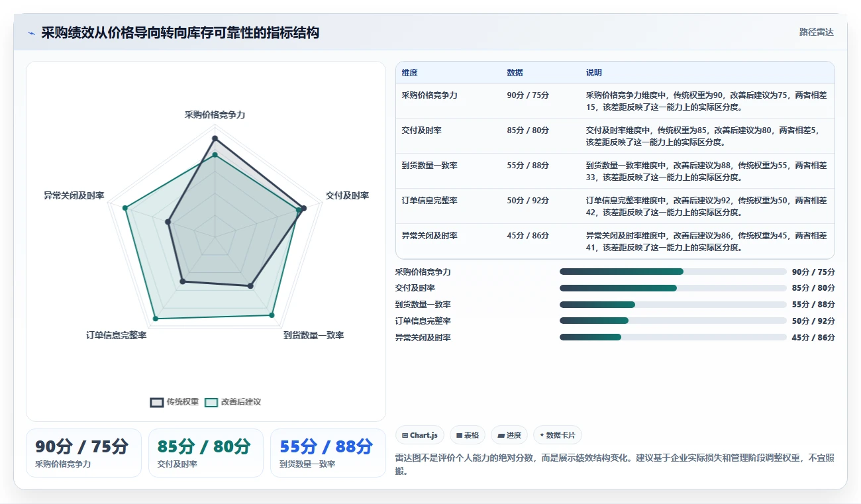Select the 进度 chip
This screenshot has height=504, width=861.
pos(509,435)
